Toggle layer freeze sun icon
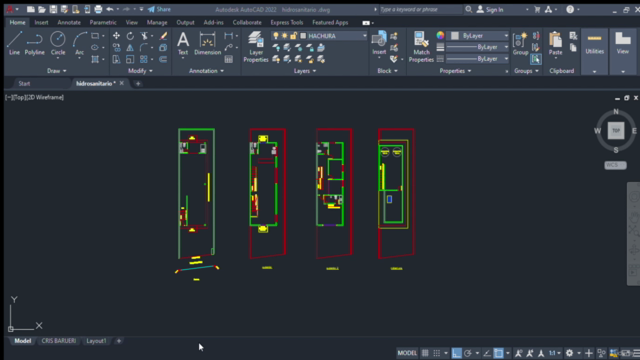The image size is (640, 360). point(284,36)
